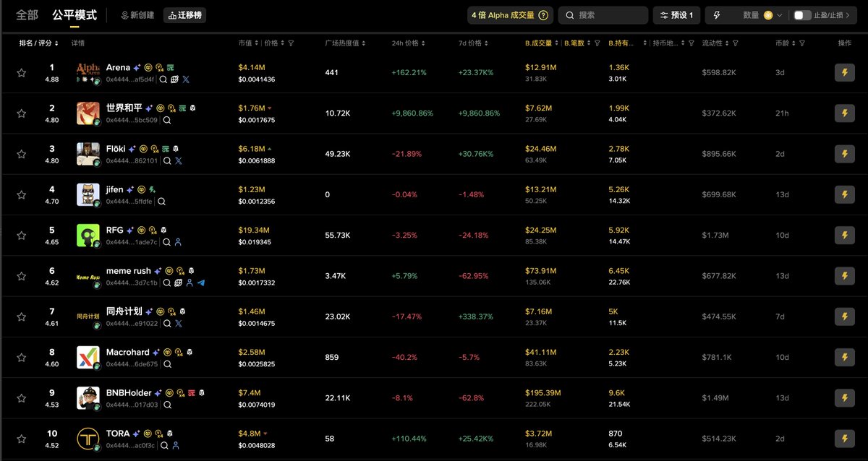Click the lightning icon in the 数量 box
This screenshot has height=461, width=868.
pyautogui.click(x=717, y=15)
